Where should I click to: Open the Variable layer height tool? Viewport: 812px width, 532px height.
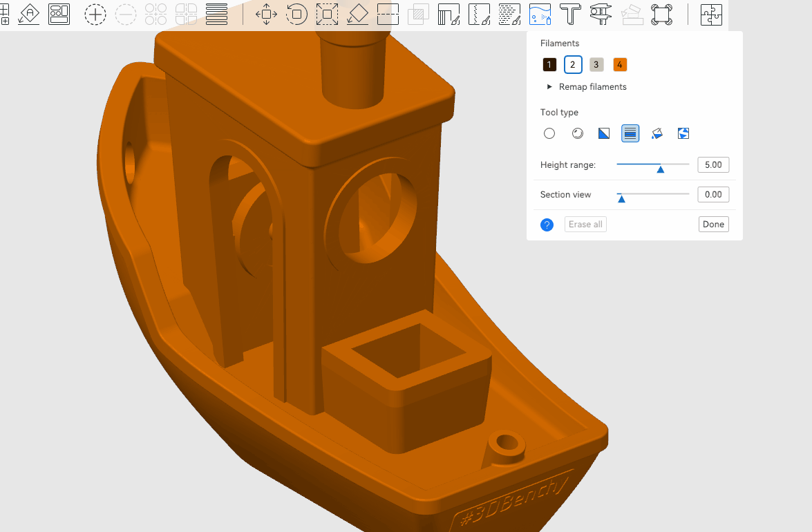(216, 14)
